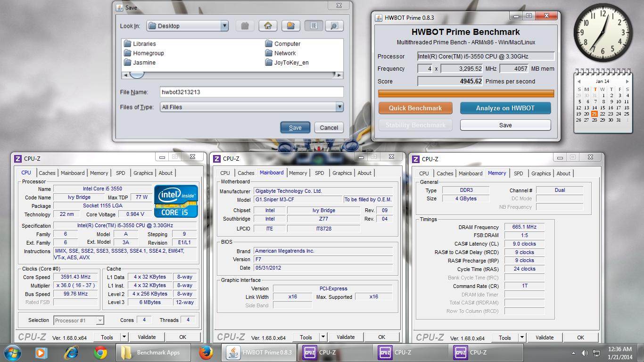Click Tools button in left CPU-Z window

pyautogui.click(x=107, y=337)
